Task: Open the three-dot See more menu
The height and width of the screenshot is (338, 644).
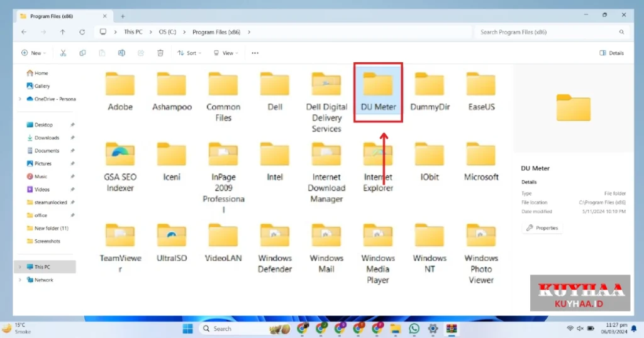Action: point(255,53)
